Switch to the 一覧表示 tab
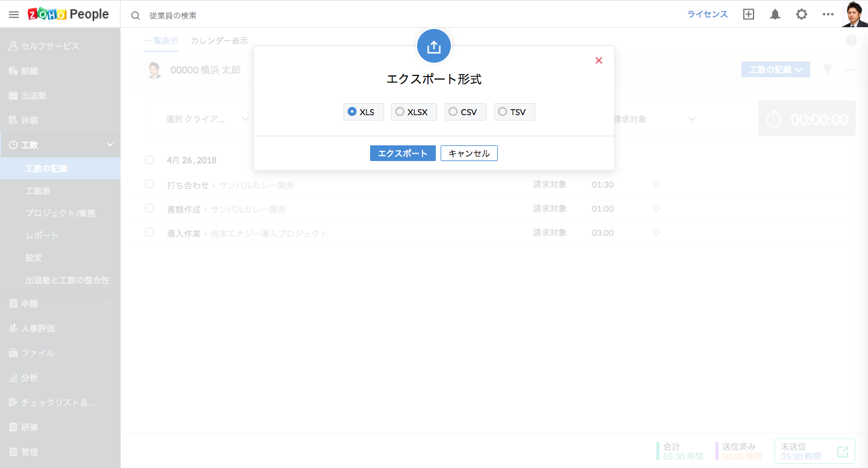The image size is (868, 468). pyautogui.click(x=162, y=41)
